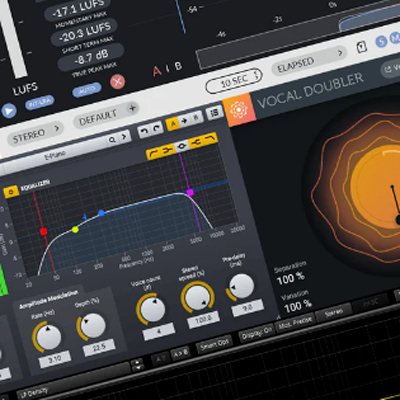
Task: Click the up/down preset stepper arrows
Action: [x=137, y=365]
